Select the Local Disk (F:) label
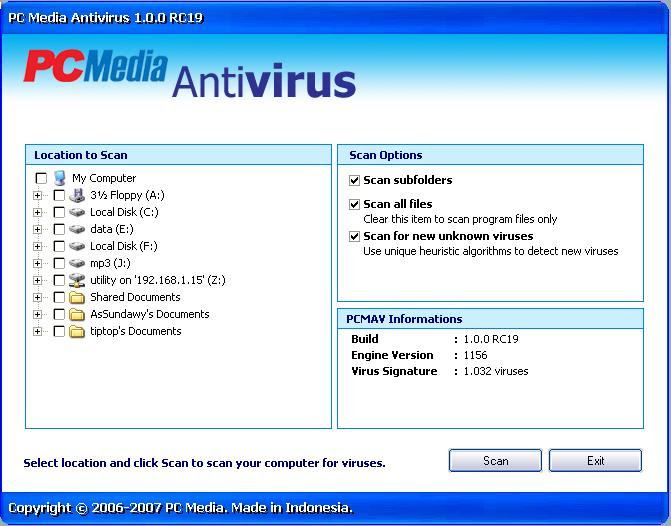 [124, 246]
